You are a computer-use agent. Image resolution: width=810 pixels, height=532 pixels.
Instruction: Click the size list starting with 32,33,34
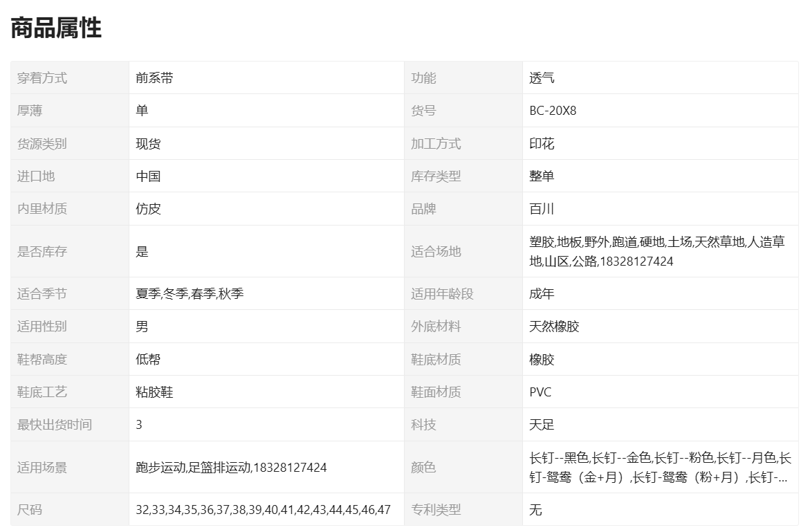coord(263,510)
